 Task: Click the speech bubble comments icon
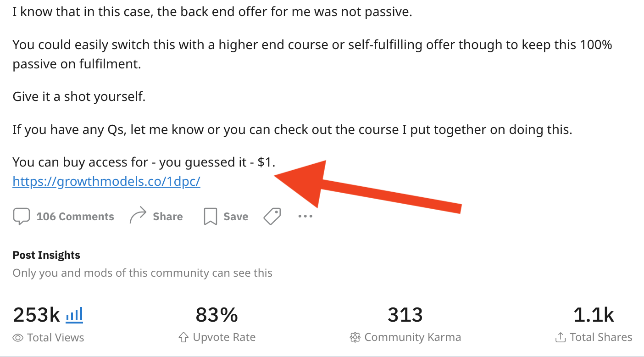coord(21,216)
